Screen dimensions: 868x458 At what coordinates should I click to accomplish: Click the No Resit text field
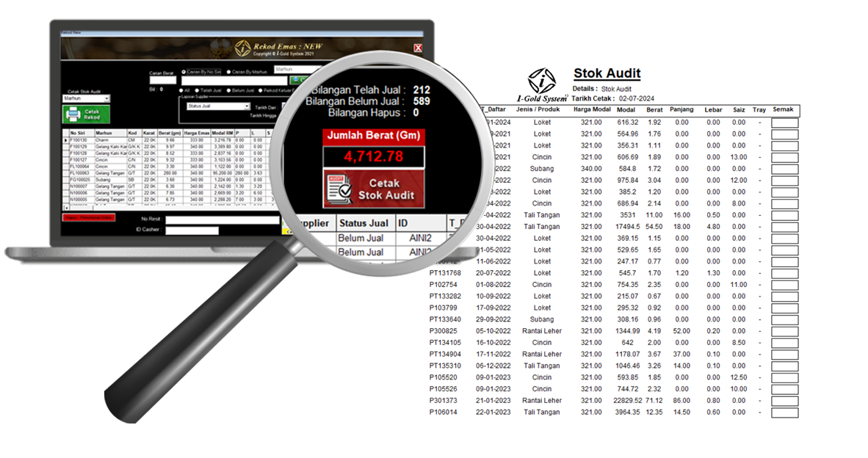point(222,219)
